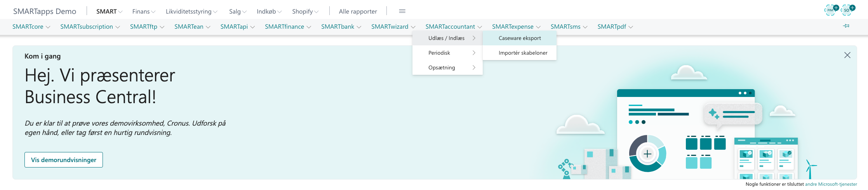The image size is (868, 190).
Task: Expand the Udlæs / Indlæs submenu arrow
Action: pos(474,38)
